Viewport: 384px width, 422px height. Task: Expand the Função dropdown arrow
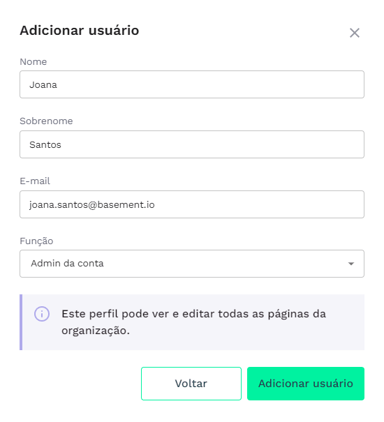[351, 264]
